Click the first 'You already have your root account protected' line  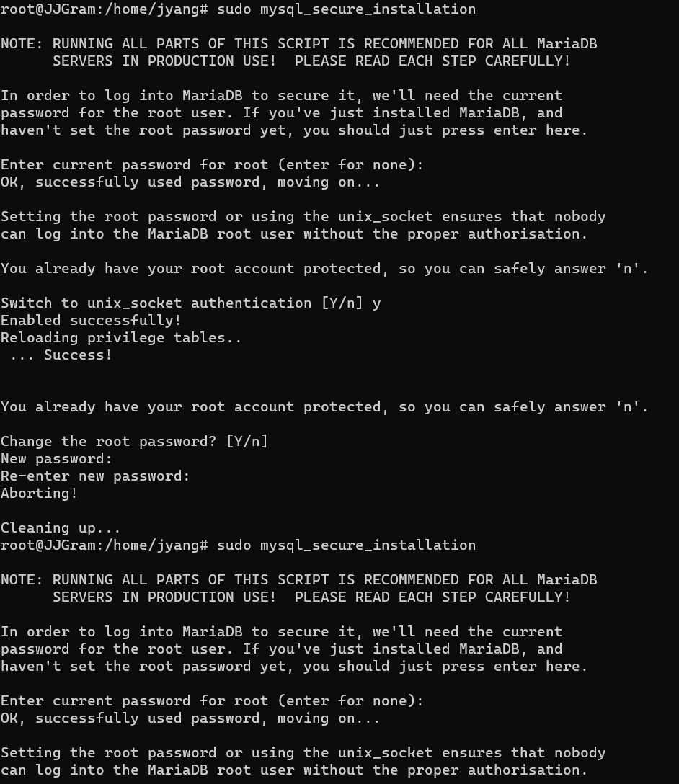324,269
